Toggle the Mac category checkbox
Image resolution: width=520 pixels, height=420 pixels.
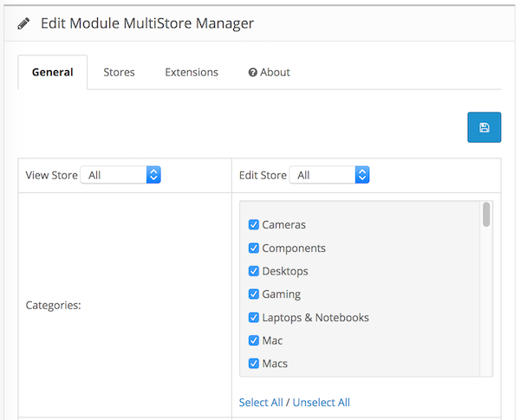point(254,340)
